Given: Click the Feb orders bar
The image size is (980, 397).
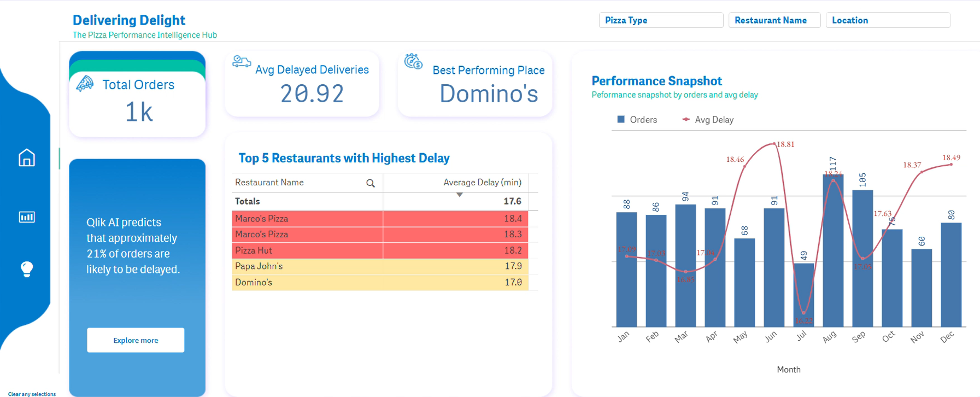Looking at the screenshot, I should pos(656,271).
